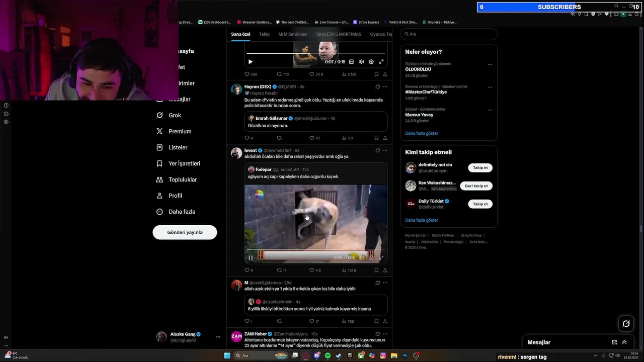
Task: Like the levent post with 4 B likes
Action: [x=315, y=270]
